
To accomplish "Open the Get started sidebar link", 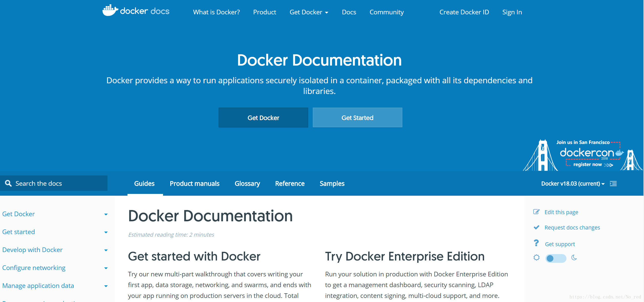I will tap(18, 232).
